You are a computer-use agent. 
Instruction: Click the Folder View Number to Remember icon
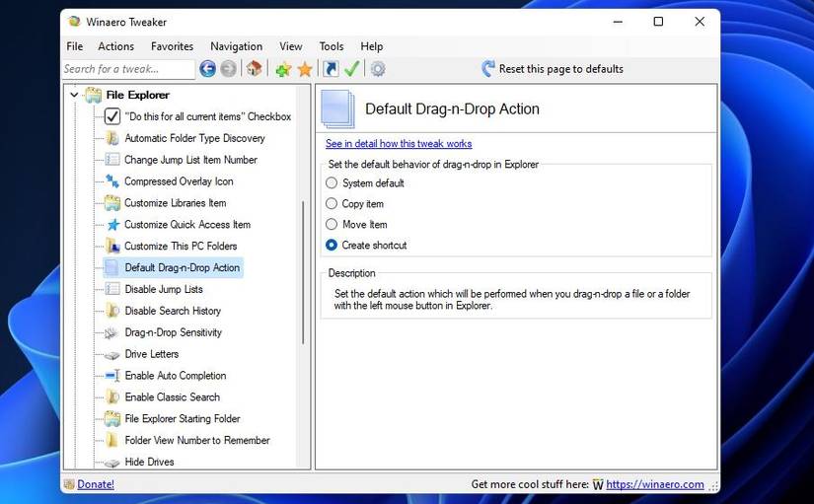pos(111,440)
